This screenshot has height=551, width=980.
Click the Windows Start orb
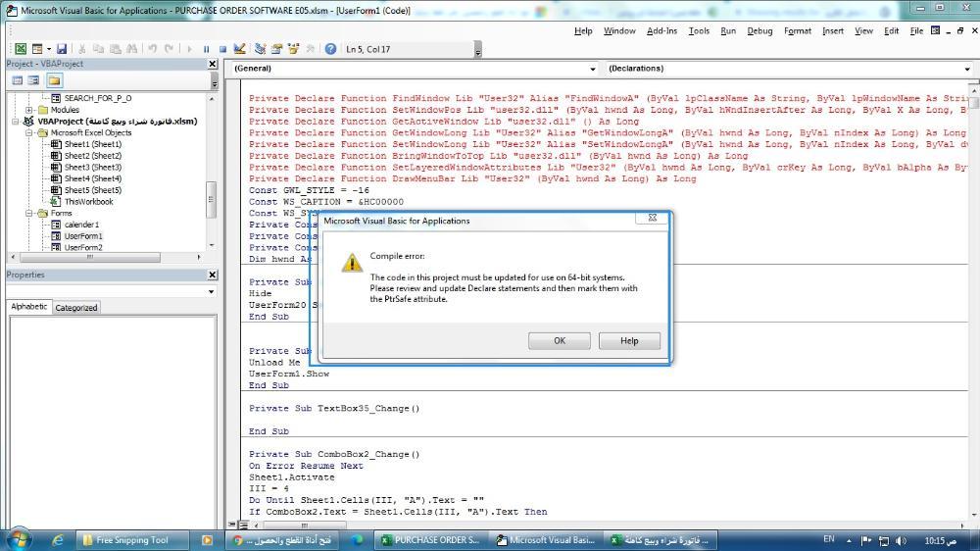coord(19,540)
